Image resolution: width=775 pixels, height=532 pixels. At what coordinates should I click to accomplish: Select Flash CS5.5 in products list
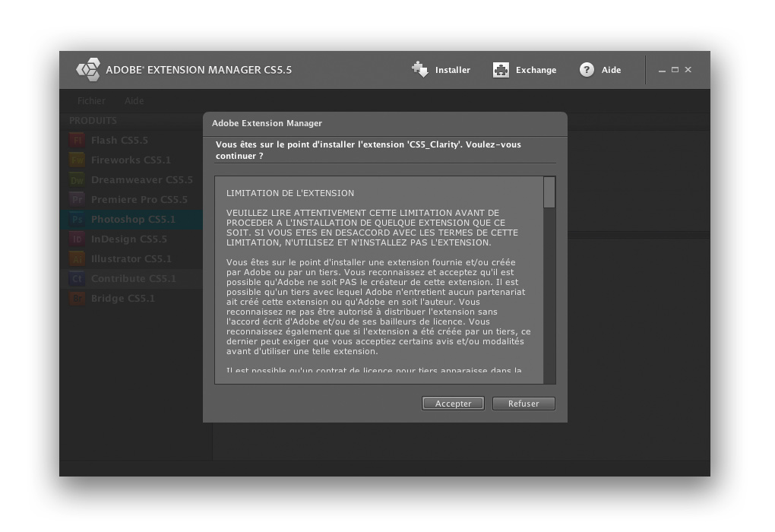pos(131,141)
